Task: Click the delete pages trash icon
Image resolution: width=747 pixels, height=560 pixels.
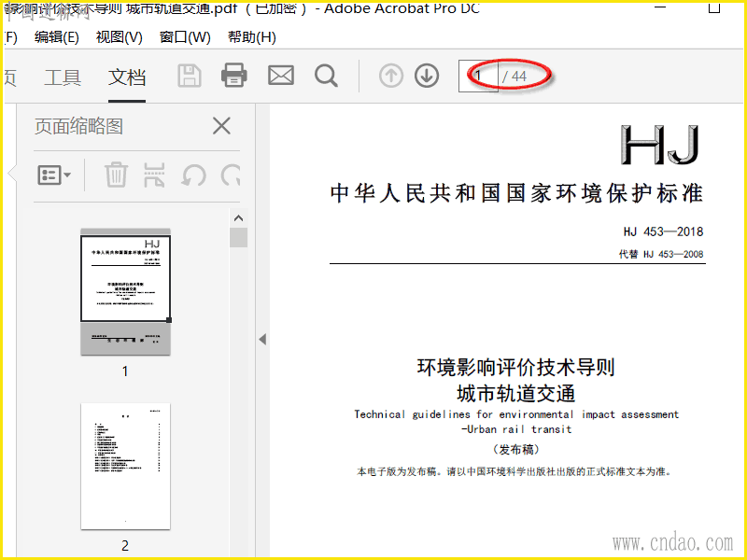Action: click(x=116, y=175)
